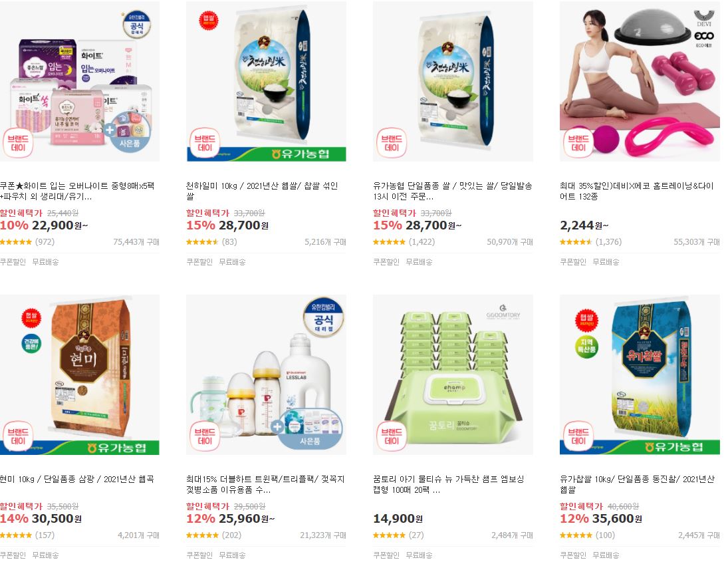Click the 브랜드데이 badge on the 꿈토리 wet wipes
The image size is (728, 564).
(x=392, y=436)
